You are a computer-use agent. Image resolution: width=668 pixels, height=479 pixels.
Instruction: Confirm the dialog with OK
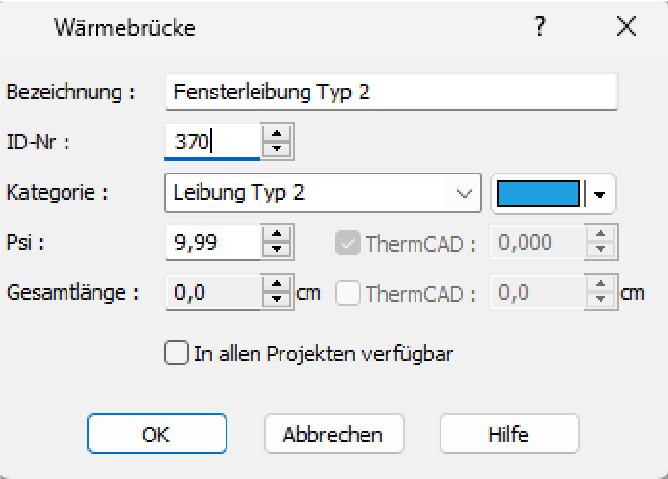[x=156, y=434]
